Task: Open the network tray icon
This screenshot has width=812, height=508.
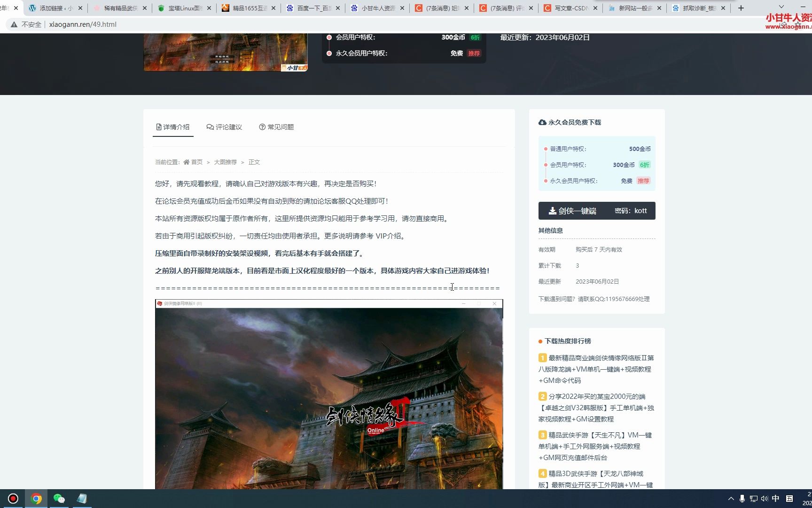Action: point(753,499)
